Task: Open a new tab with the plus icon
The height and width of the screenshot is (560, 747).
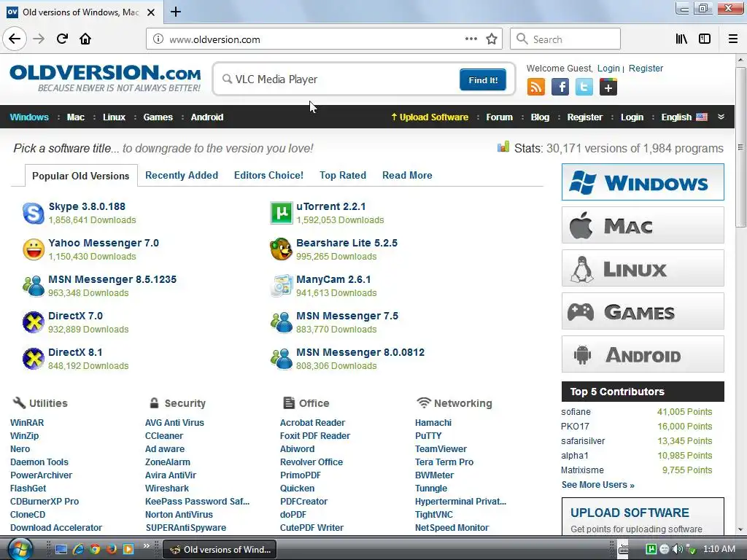Action: [x=175, y=12]
